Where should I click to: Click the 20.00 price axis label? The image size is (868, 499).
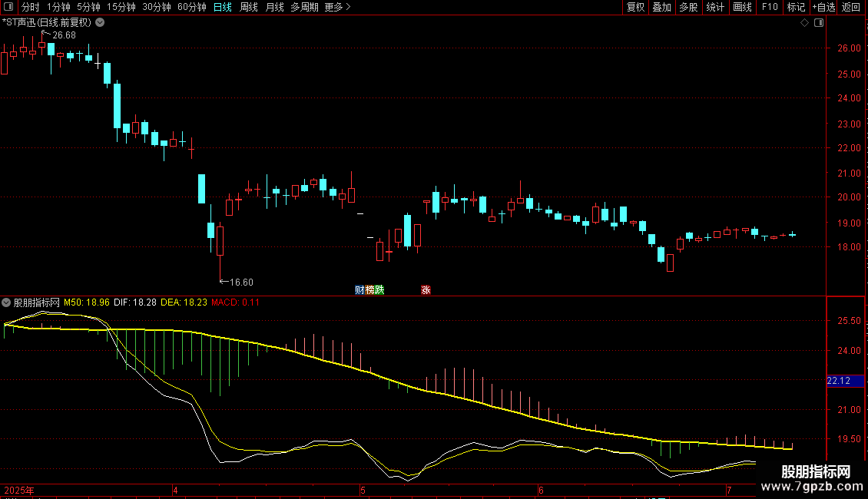click(849, 197)
